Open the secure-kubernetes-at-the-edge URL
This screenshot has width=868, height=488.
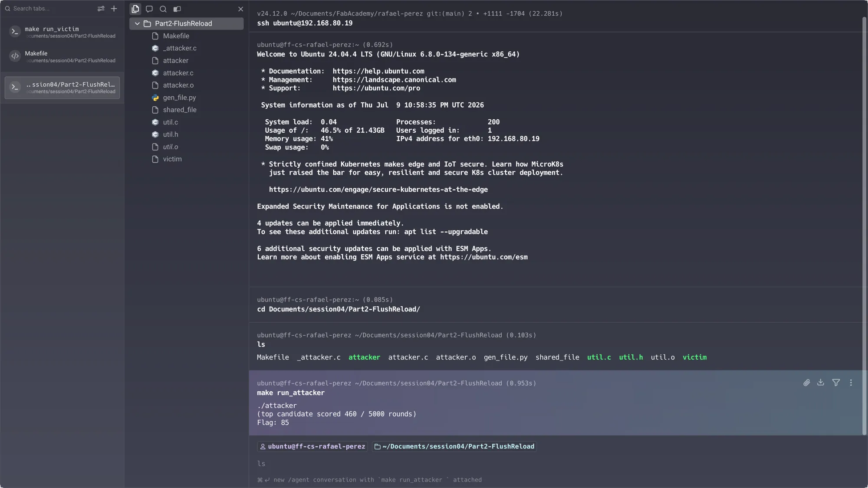point(378,190)
